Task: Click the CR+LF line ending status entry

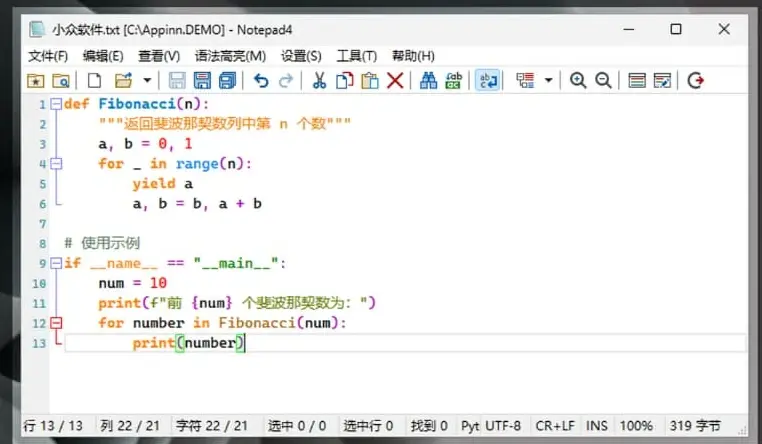Action: pos(555,426)
